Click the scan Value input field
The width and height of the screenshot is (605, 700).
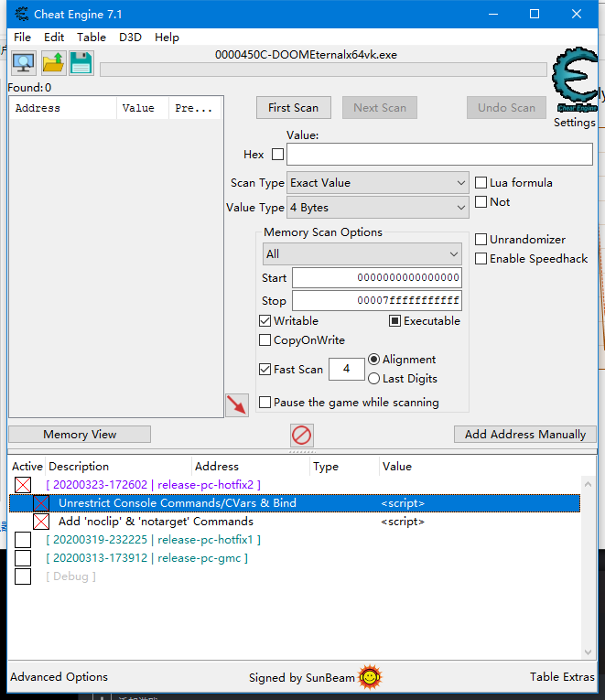pyautogui.click(x=440, y=155)
